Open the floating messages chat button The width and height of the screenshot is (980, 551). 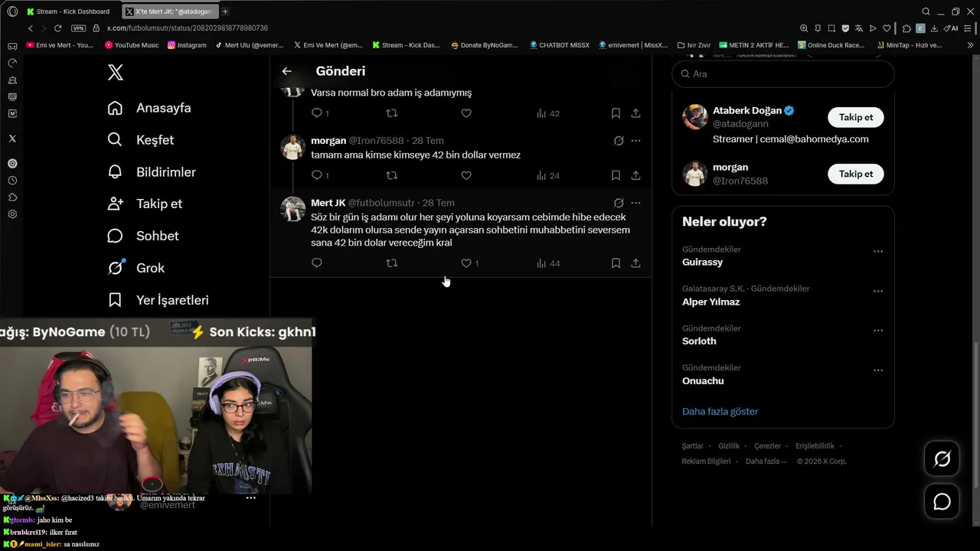pyautogui.click(x=942, y=502)
